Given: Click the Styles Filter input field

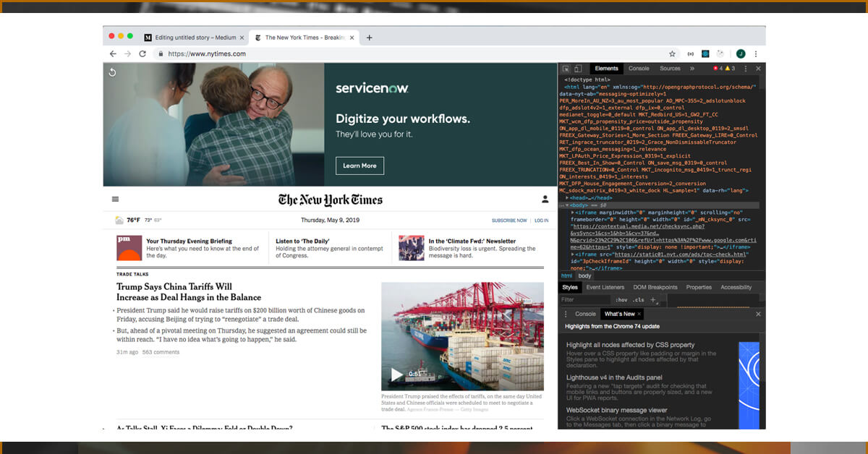Looking at the screenshot, I should pos(584,299).
